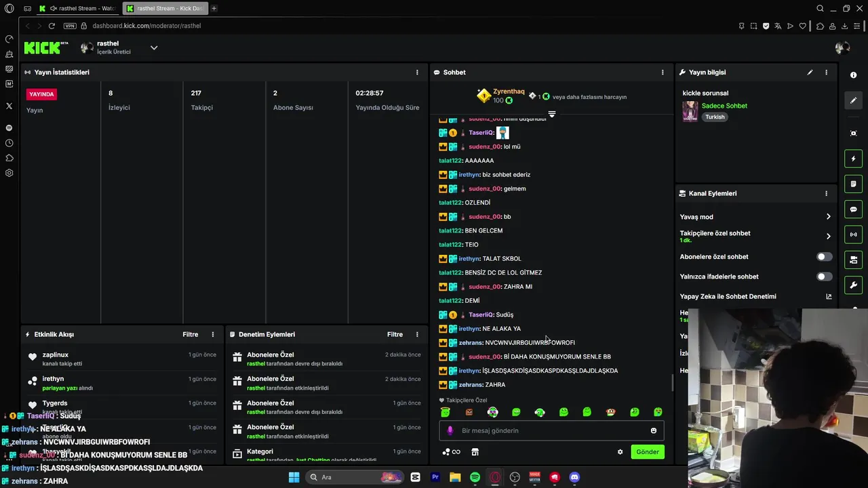Expand the Yavaş mod settings arrow
This screenshot has height=488, width=868.
(x=828, y=217)
